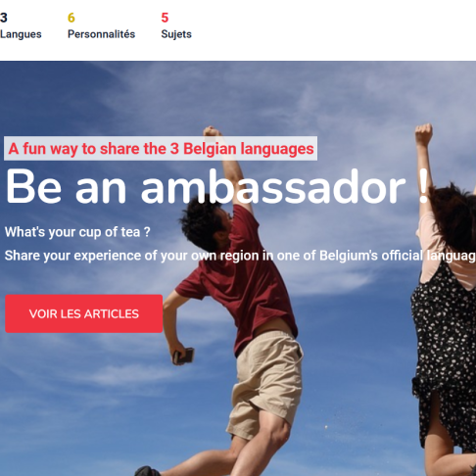Click the yellow number 6 counter
This screenshot has width=476, height=476.
[71, 18]
